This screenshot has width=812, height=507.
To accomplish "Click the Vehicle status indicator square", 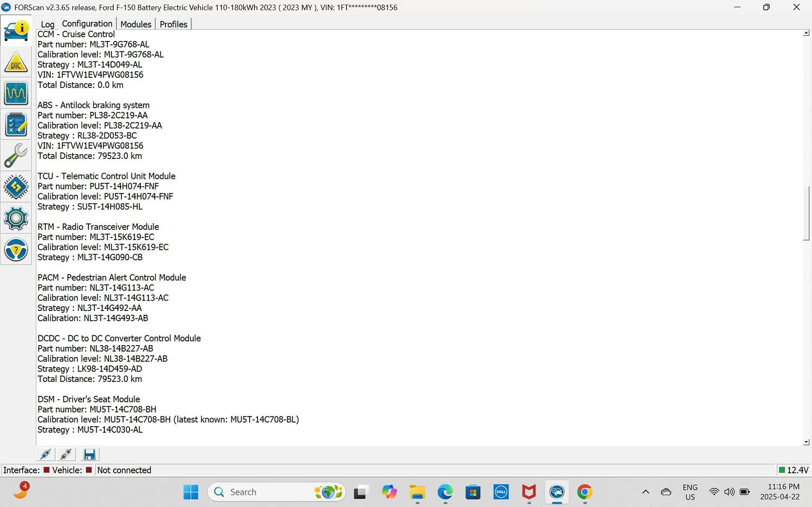I will point(89,470).
